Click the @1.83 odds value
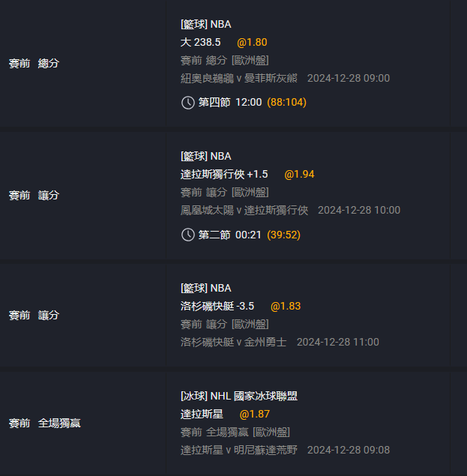Screen dimensions: 467x476 click(x=286, y=306)
